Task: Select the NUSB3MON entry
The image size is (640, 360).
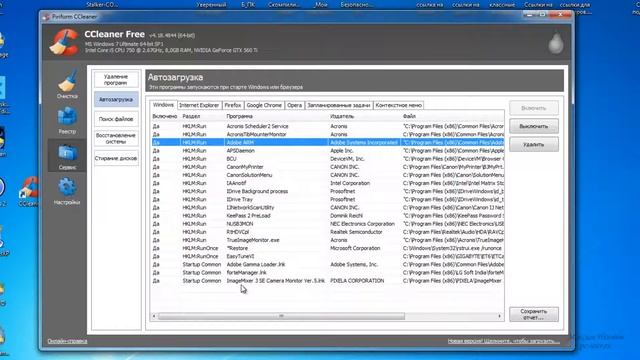Action: [x=327, y=224]
